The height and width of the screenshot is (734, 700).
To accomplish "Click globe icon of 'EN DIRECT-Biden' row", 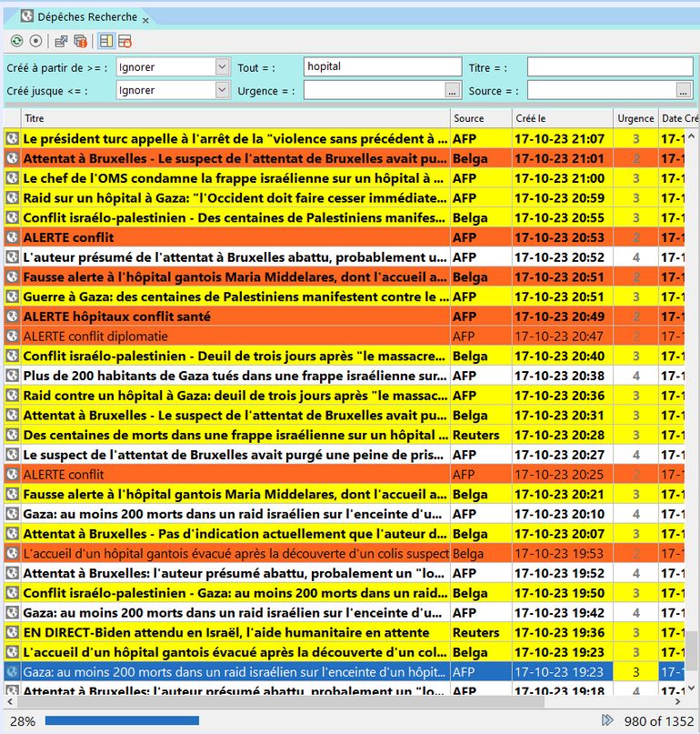I will click(12, 632).
